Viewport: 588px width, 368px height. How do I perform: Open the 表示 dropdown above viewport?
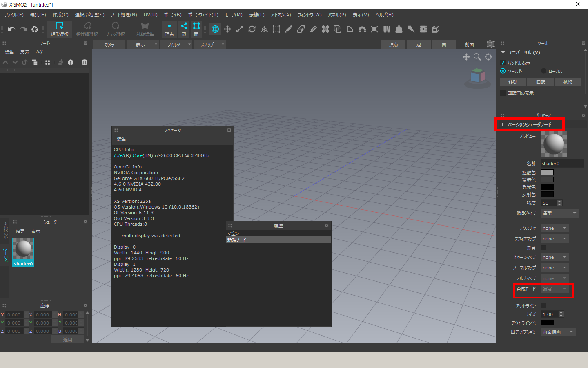[x=143, y=45]
